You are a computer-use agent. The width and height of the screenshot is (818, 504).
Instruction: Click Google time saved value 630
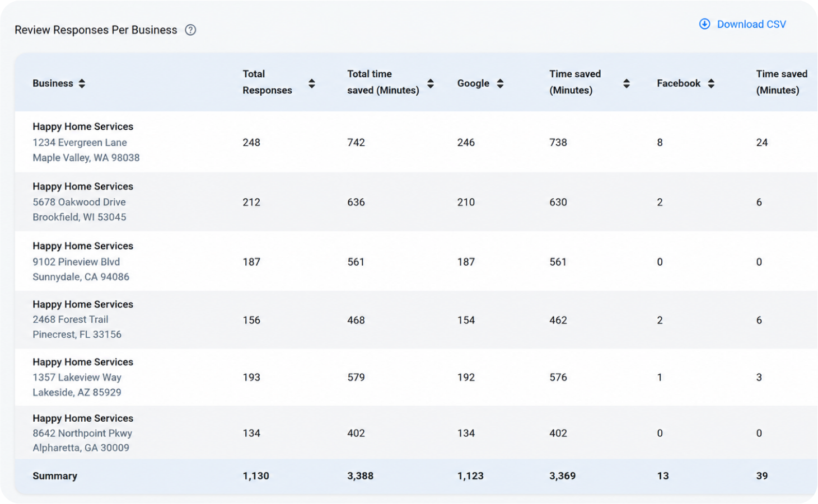pos(558,202)
